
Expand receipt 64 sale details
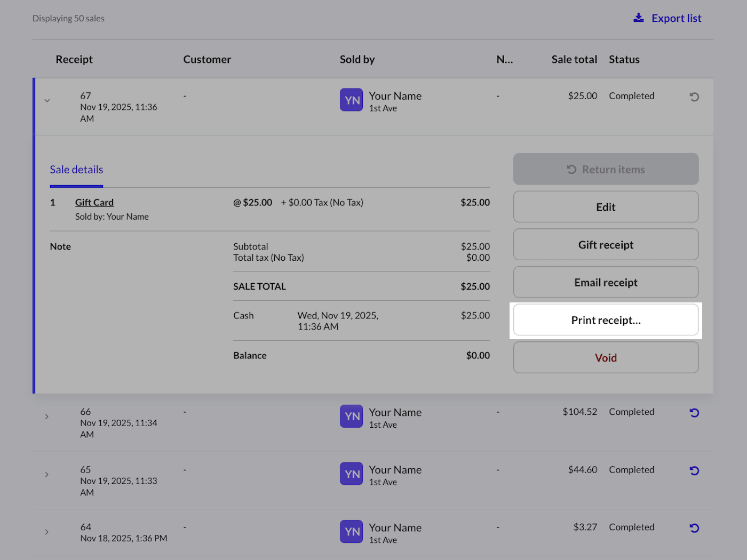coord(47,532)
